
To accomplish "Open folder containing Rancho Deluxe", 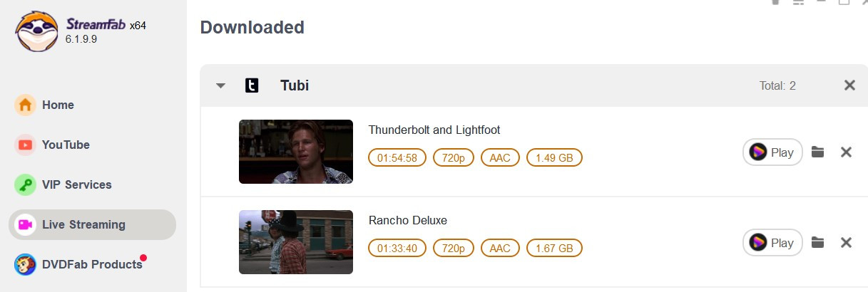I will coord(817,242).
